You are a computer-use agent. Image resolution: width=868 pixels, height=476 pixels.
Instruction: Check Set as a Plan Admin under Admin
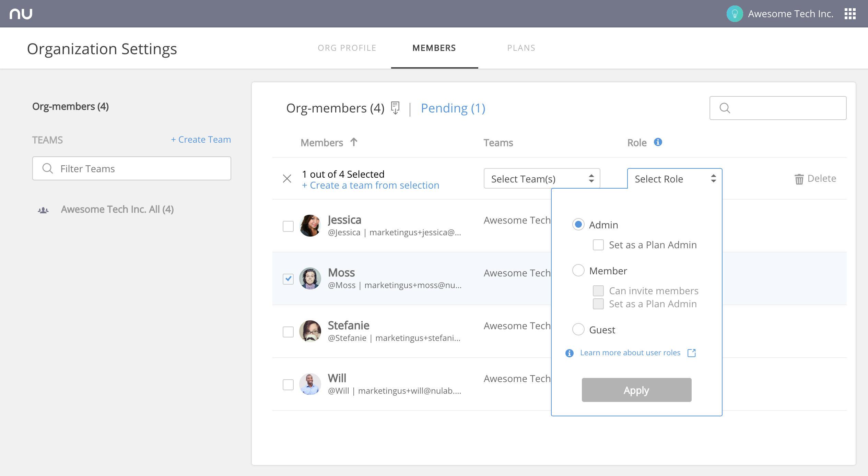point(598,245)
